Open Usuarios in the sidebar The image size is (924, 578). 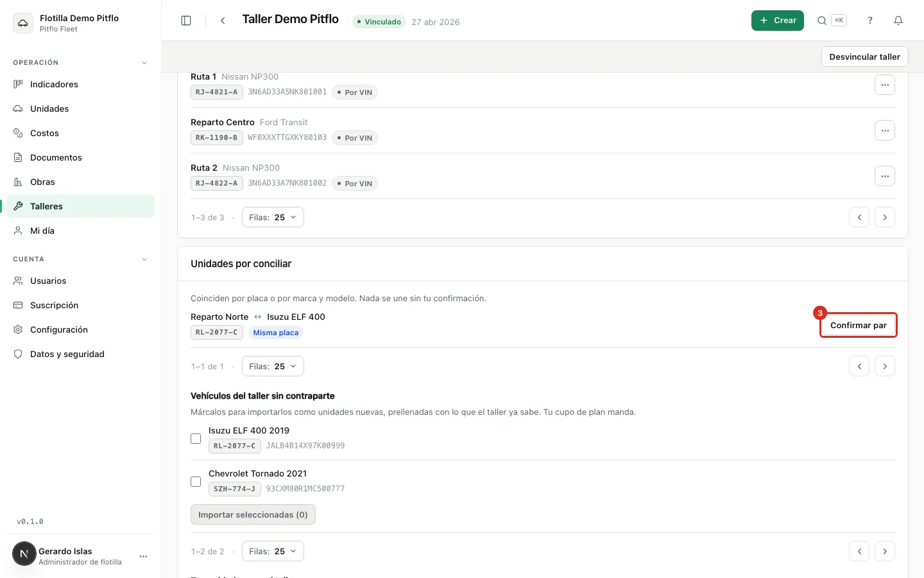[x=81, y=281]
